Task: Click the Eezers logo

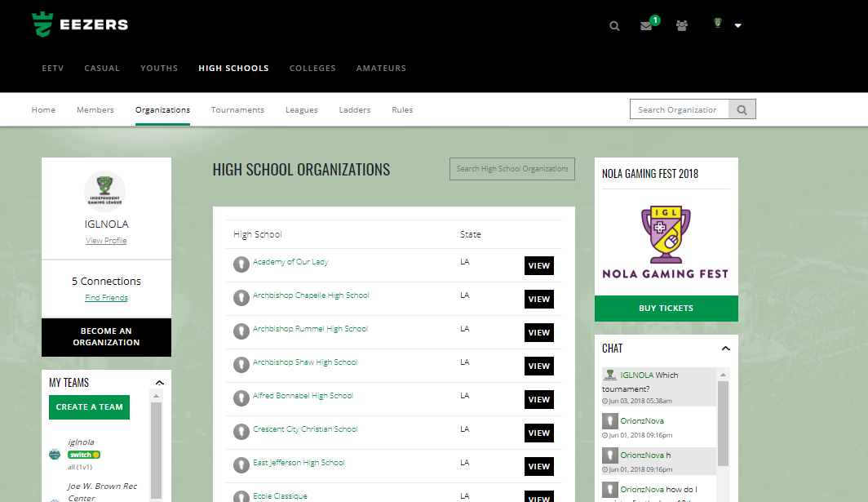Action: [80, 24]
